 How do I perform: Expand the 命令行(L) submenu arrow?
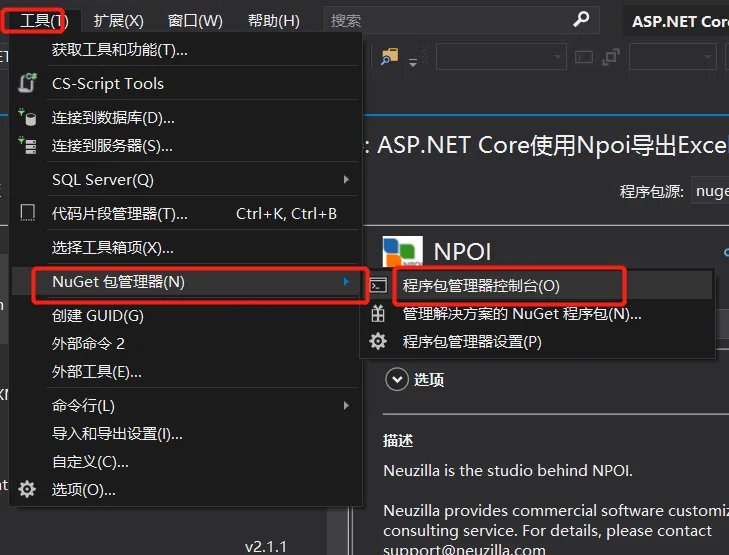(x=346, y=405)
